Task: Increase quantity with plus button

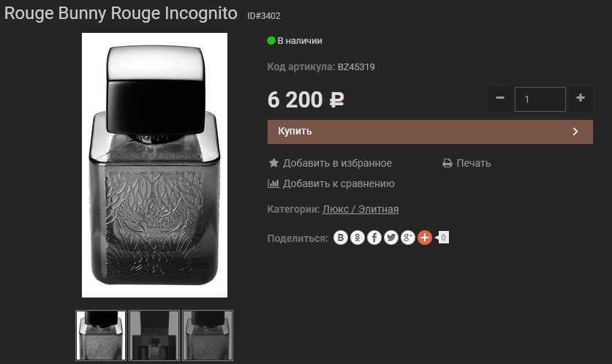Action: (581, 98)
